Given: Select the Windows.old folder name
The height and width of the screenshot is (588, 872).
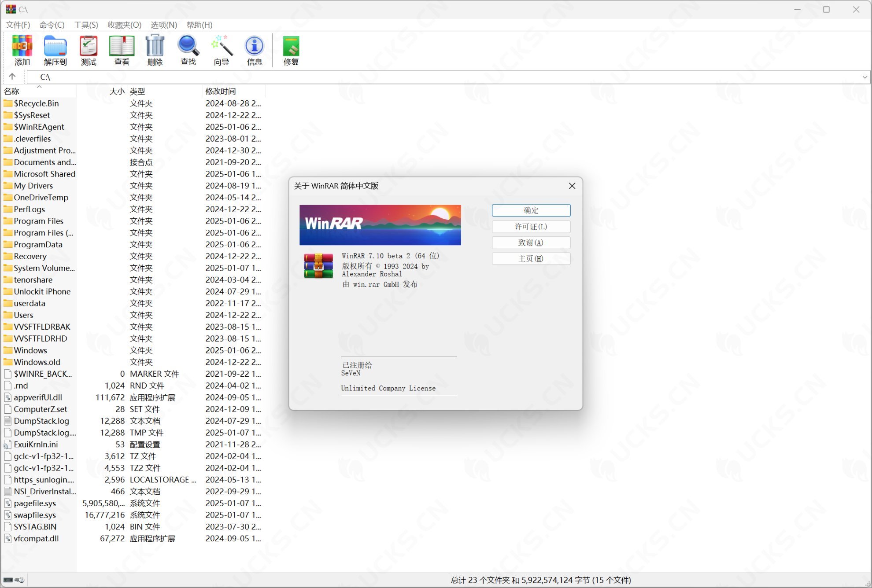Looking at the screenshot, I should [x=37, y=362].
